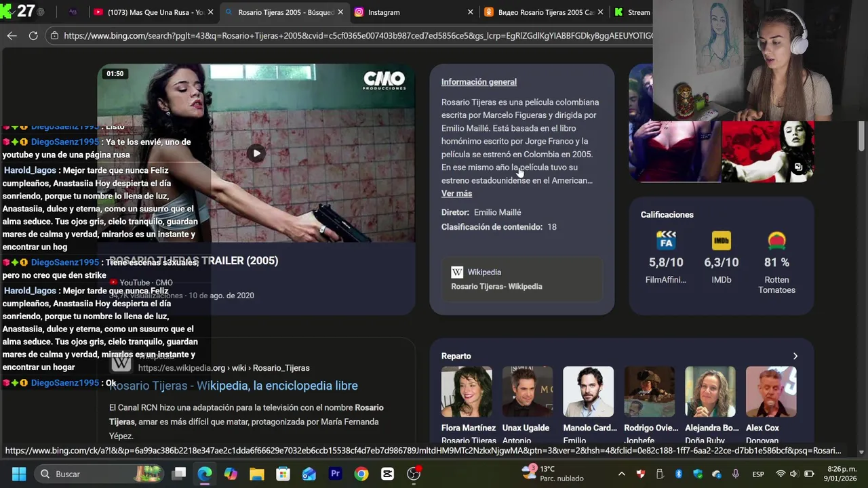Switch to the Kick Stream tab

[x=632, y=12]
